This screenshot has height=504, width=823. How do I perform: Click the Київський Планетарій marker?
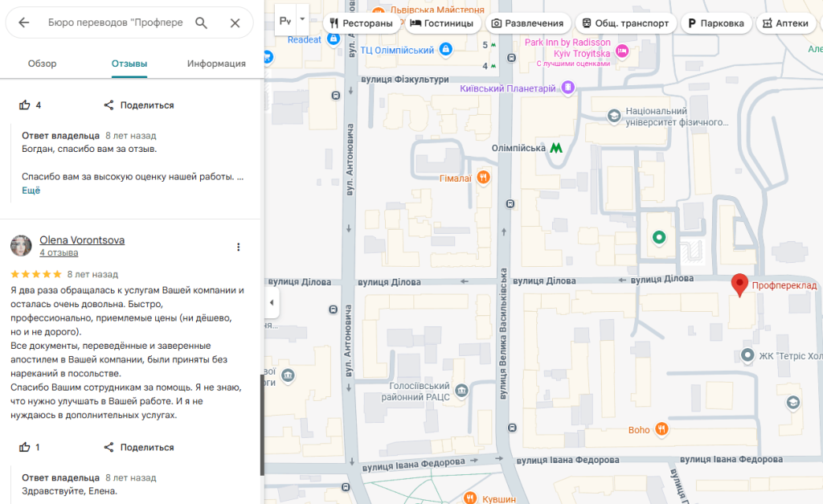tap(568, 87)
